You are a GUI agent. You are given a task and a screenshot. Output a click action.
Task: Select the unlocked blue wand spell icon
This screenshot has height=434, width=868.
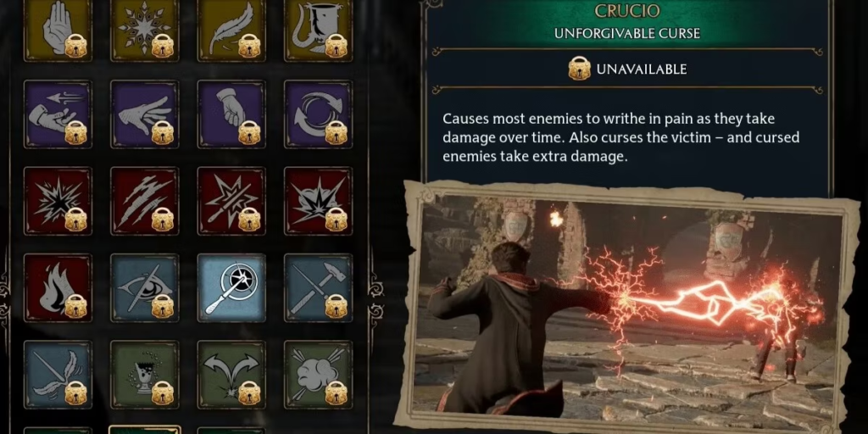[231, 288]
